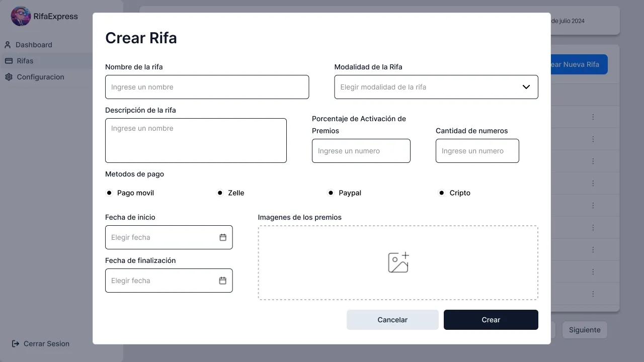
Task: Click the Cerrar Sesion logout icon
Action: pos(15,343)
